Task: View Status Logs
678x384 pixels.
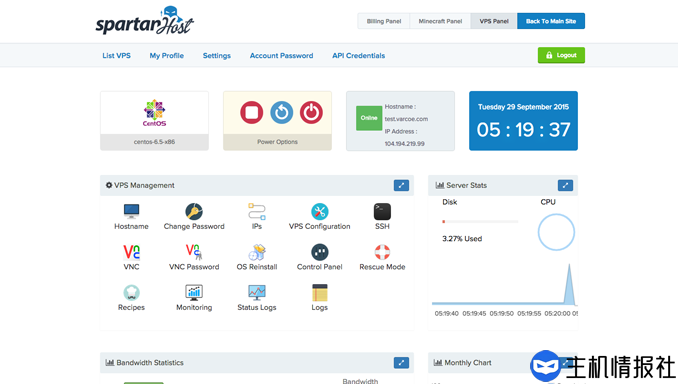Action: pos(257,293)
